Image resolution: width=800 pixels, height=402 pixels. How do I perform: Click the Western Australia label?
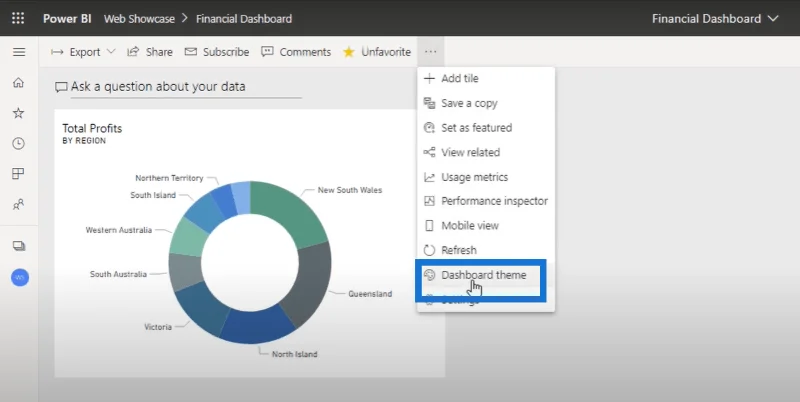pos(118,230)
